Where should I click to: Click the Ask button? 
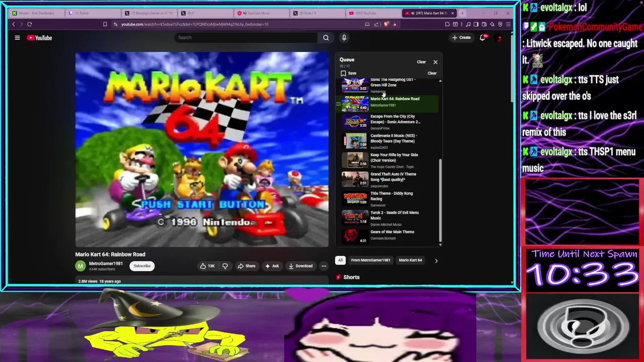272,266
